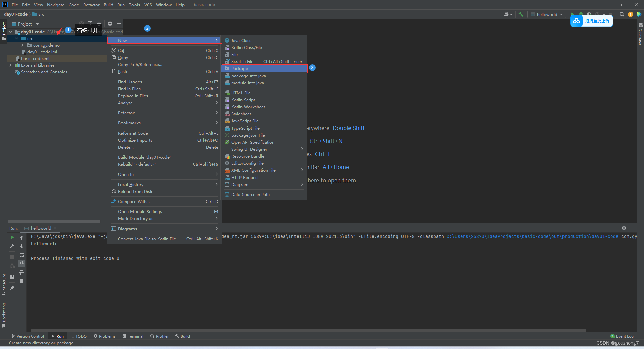Toggle scroll to end in Run console

[22, 264]
